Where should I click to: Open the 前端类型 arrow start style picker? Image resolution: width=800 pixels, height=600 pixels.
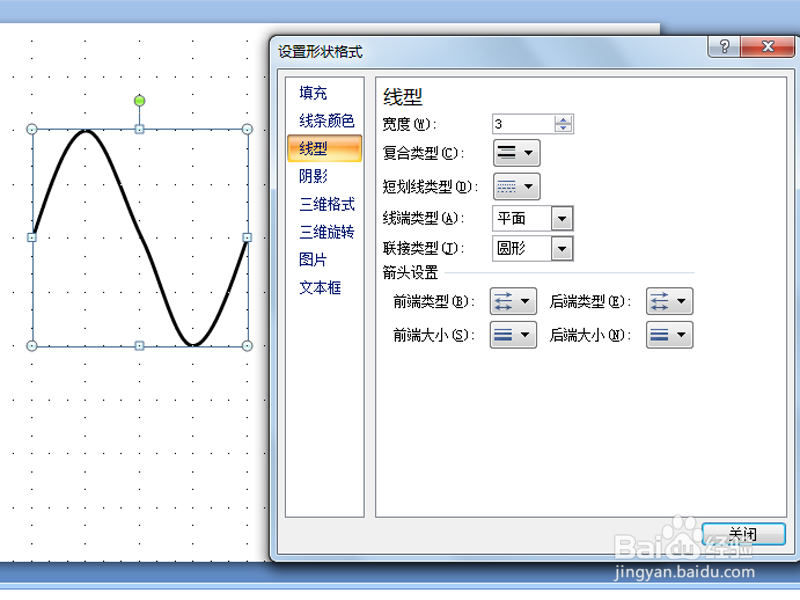tap(512, 301)
